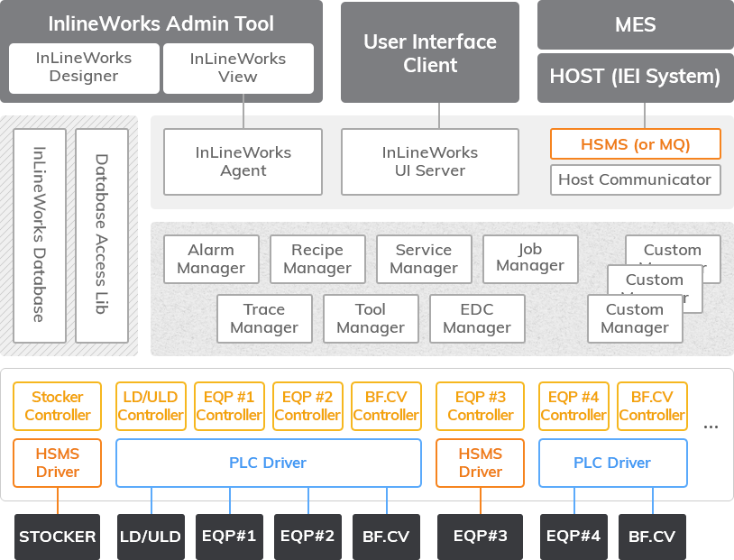Select the vertical InLineWorks Database box
The height and width of the screenshot is (560, 734).
pos(40,234)
